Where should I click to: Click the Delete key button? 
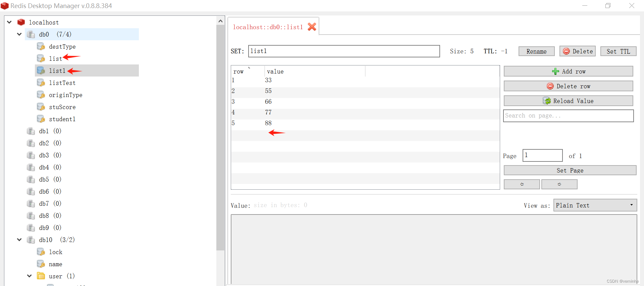tap(578, 51)
